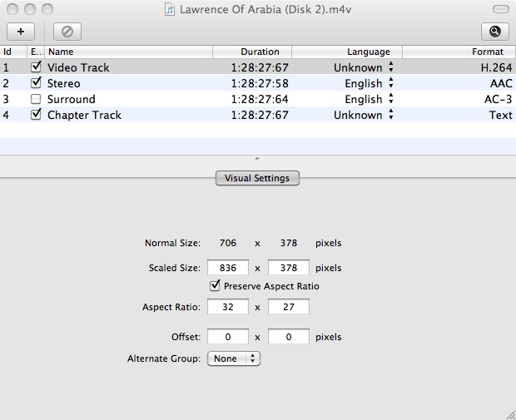Open language popup for Surround track
The image size is (516, 420).
[390, 99]
